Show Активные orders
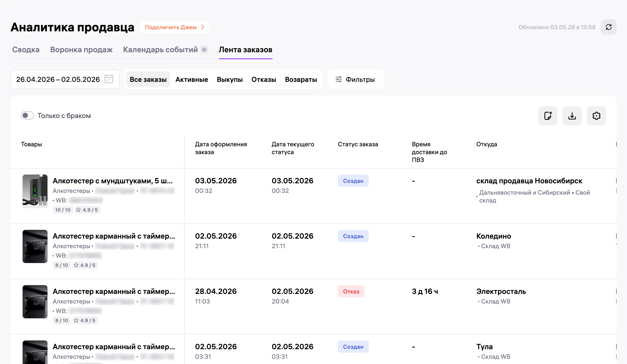 click(192, 79)
